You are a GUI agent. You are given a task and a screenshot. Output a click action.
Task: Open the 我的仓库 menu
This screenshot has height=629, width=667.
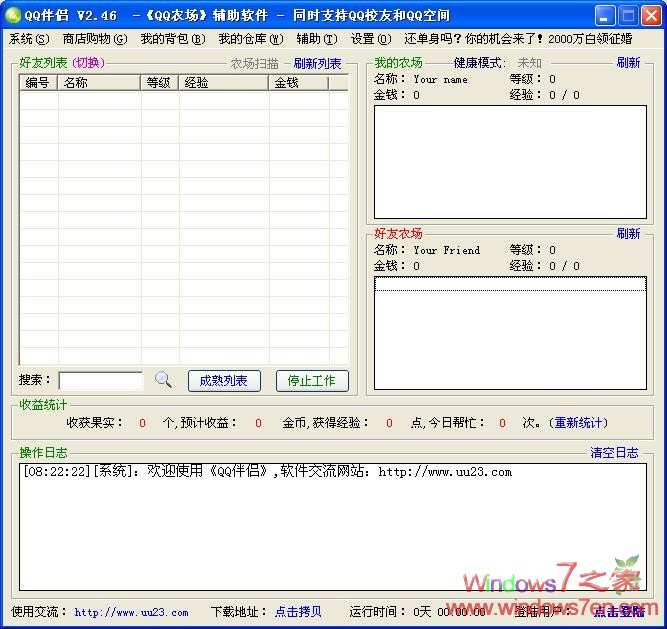[250, 39]
